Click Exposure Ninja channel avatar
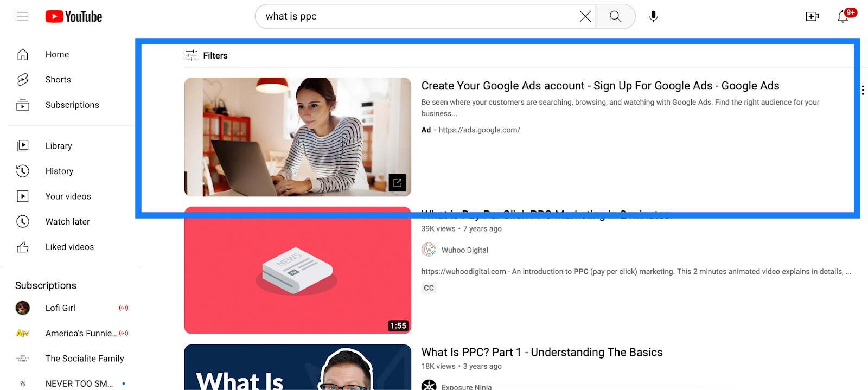868x390 pixels. (x=429, y=385)
